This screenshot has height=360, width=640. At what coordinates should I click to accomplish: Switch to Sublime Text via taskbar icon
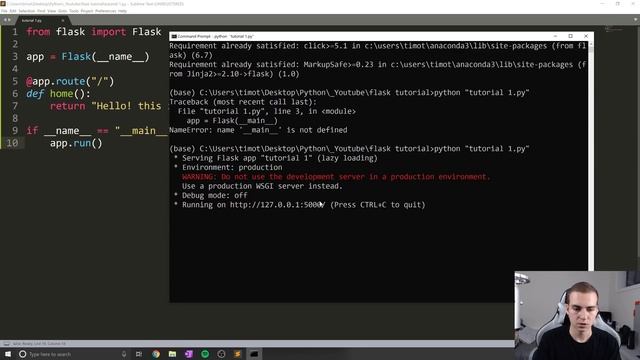click(x=238, y=354)
